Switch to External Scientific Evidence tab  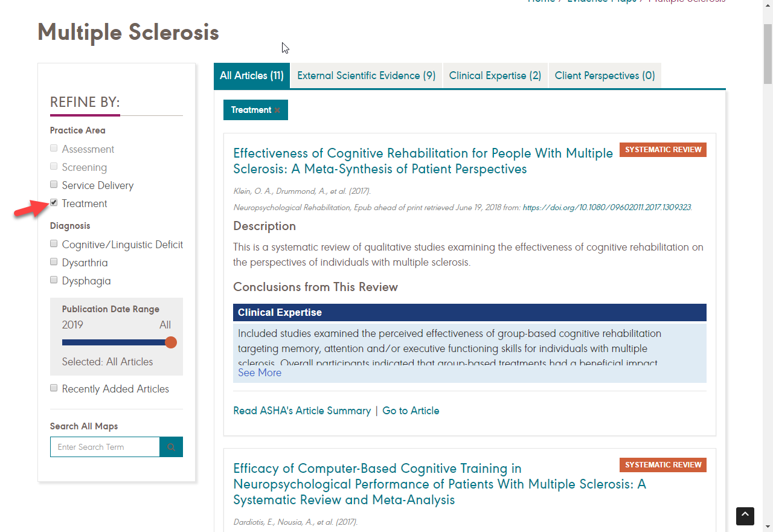click(366, 75)
